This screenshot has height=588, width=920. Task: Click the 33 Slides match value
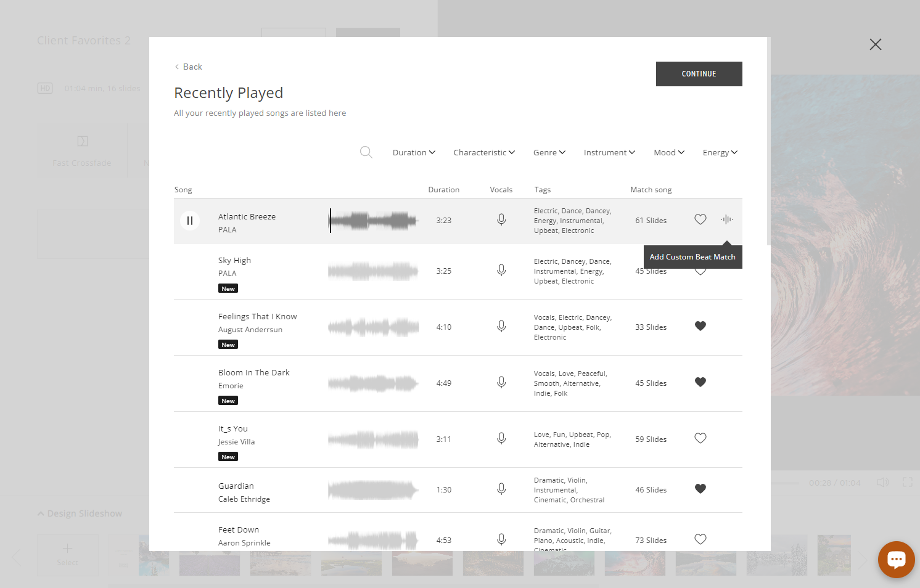(x=651, y=327)
